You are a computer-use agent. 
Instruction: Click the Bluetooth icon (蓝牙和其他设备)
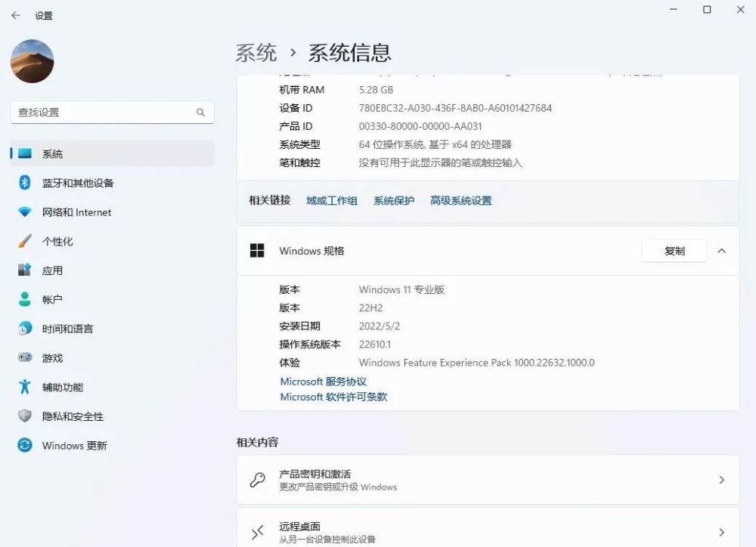point(25,183)
